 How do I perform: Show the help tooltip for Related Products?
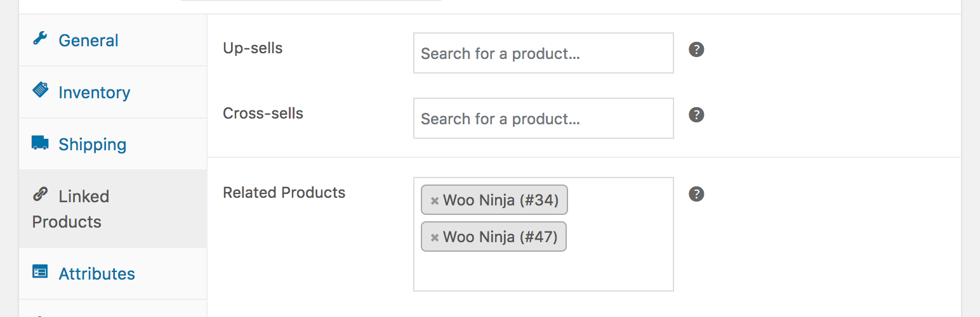point(696,194)
